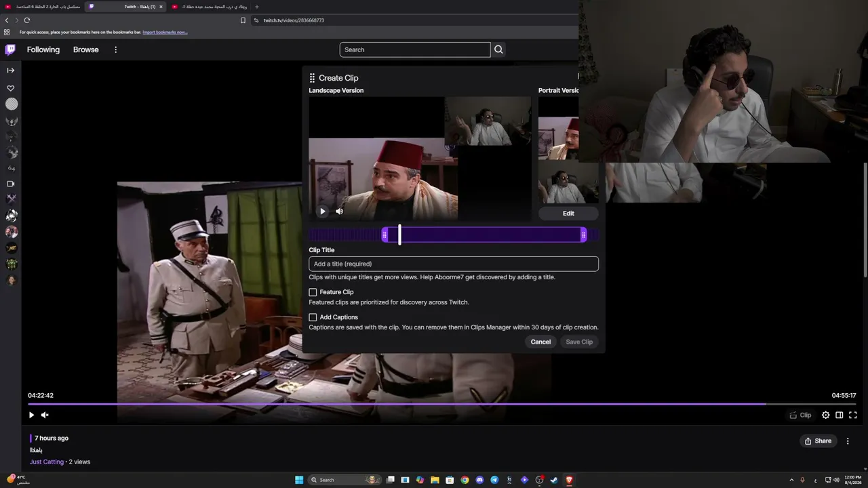Click the twitch.tv address bar URL
This screenshot has height=488, width=868.
(294, 20)
